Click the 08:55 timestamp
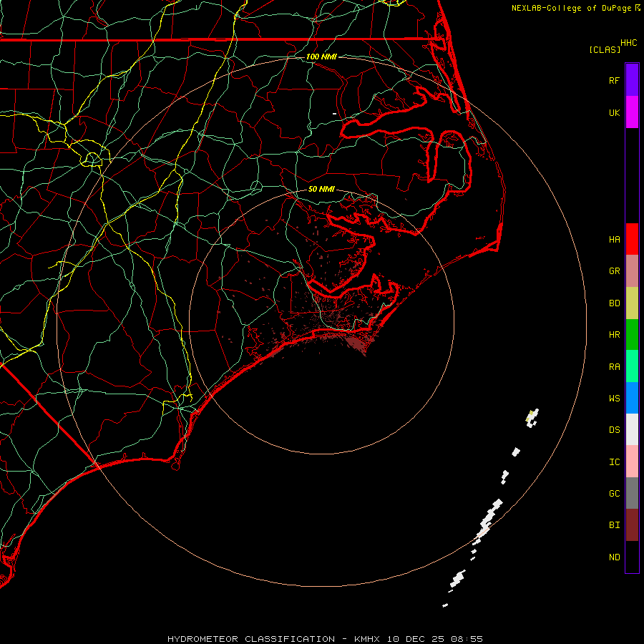Screen dimensions: 644x644 click(x=467, y=639)
